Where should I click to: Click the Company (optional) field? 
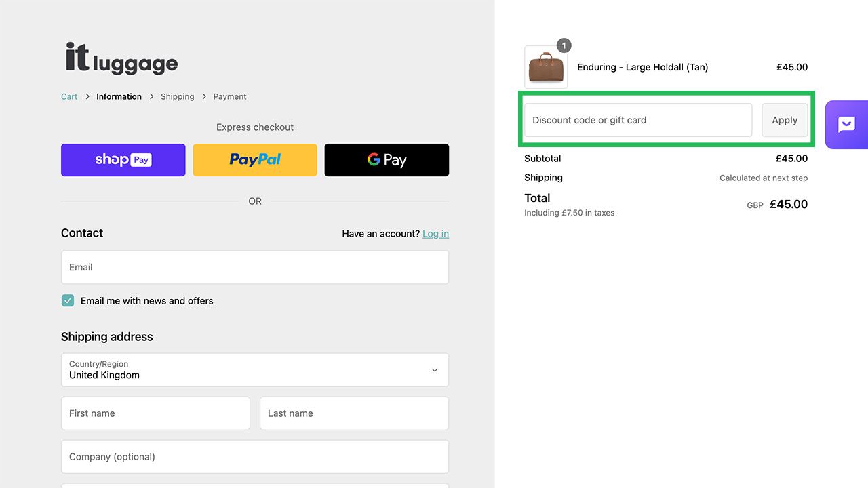(255, 457)
